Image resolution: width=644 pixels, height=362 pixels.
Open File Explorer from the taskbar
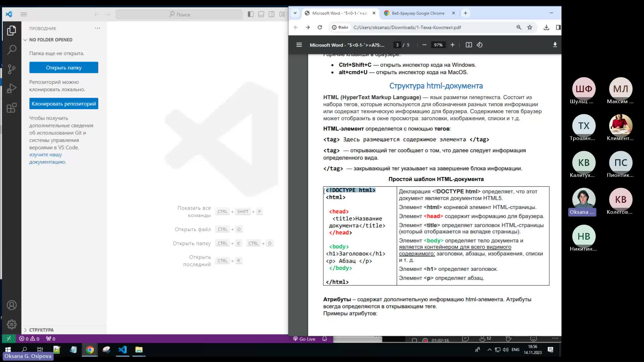[x=139, y=350]
